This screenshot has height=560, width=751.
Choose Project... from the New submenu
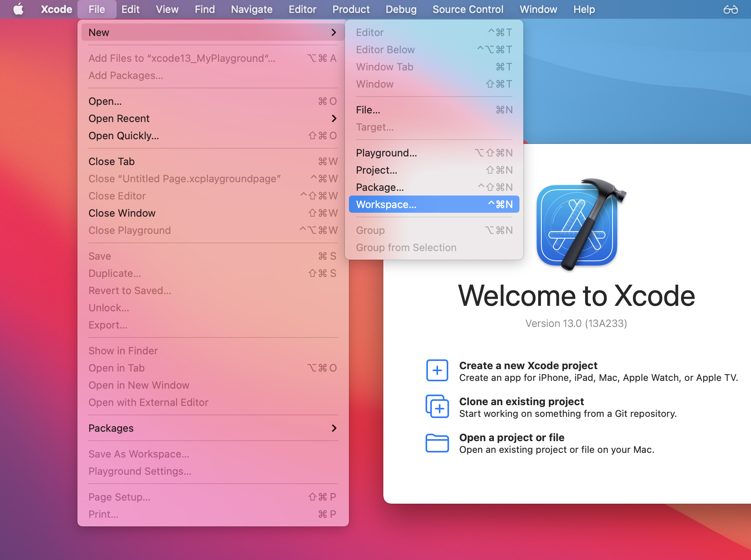(x=434, y=170)
